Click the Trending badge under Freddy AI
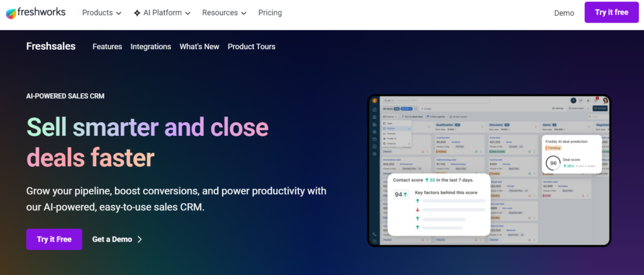 point(553,148)
